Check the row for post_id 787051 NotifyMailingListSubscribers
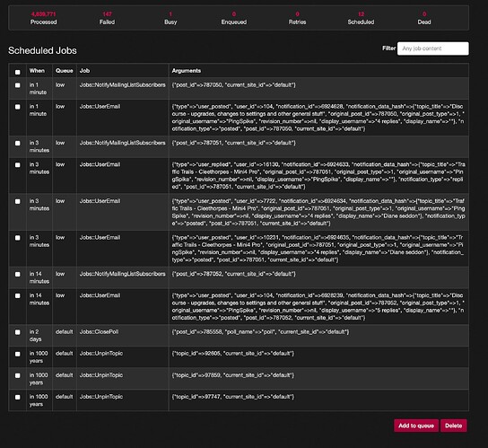The image size is (488, 448). 18,144
